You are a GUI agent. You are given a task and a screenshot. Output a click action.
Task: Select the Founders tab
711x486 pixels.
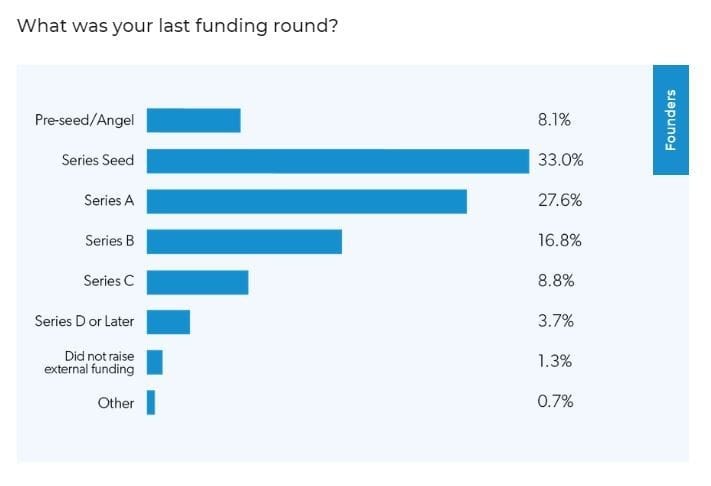click(671, 120)
